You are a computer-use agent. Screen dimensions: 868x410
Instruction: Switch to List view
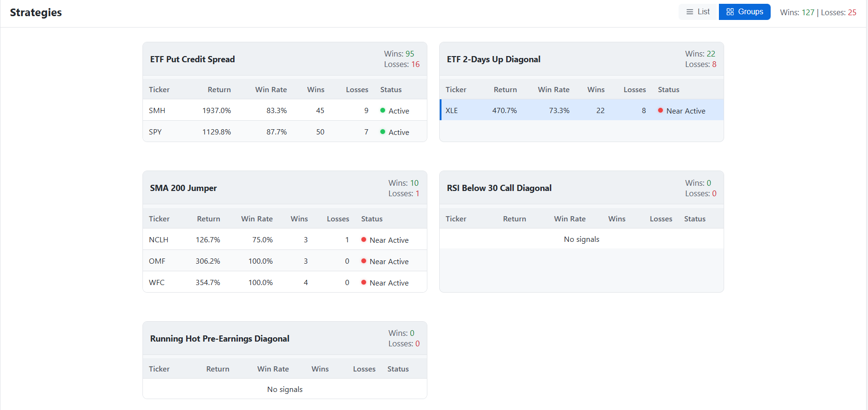point(698,12)
